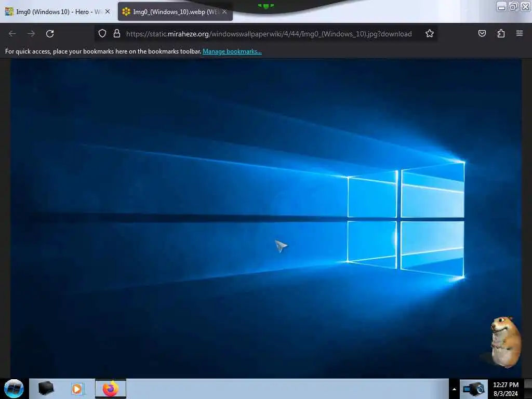Bookmark this page with star icon
The width and height of the screenshot is (532, 399).
pos(430,33)
